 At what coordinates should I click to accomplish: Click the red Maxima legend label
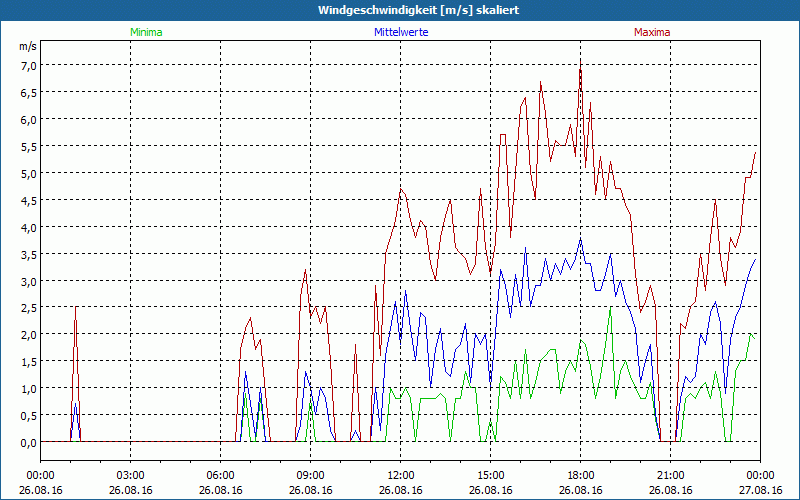(x=652, y=32)
